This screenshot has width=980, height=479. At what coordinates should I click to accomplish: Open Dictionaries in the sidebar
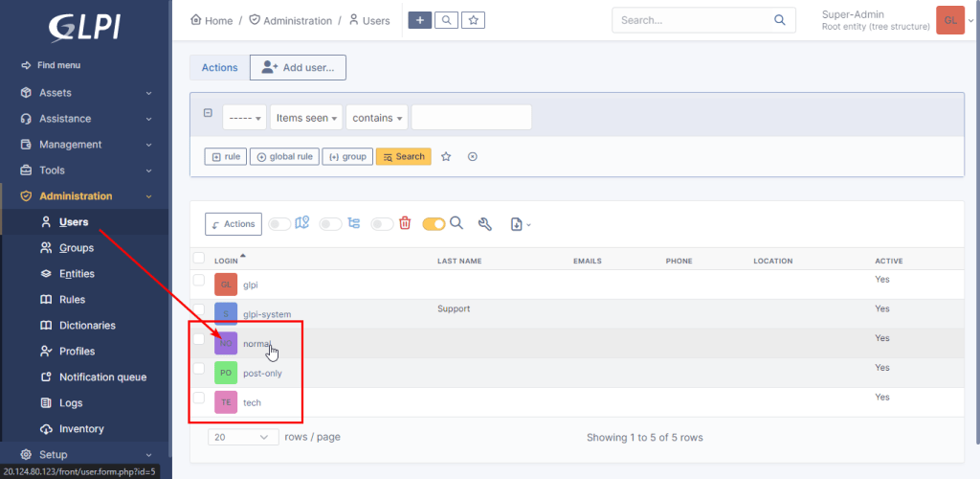click(x=87, y=325)
